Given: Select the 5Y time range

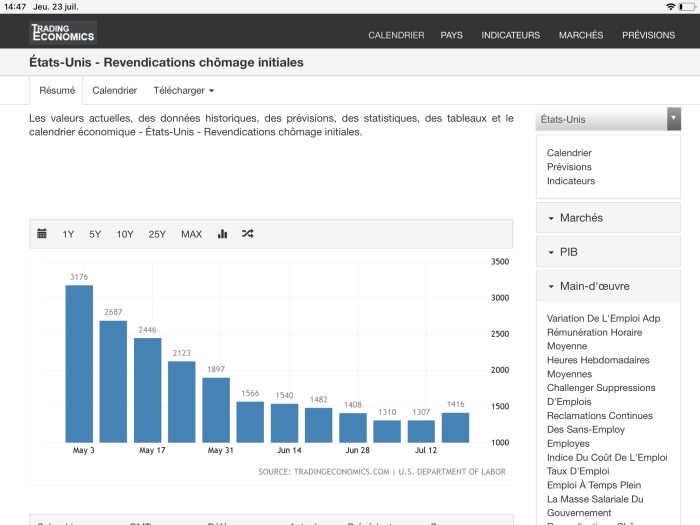Looking at the screenshot, I should coord(95,234).
